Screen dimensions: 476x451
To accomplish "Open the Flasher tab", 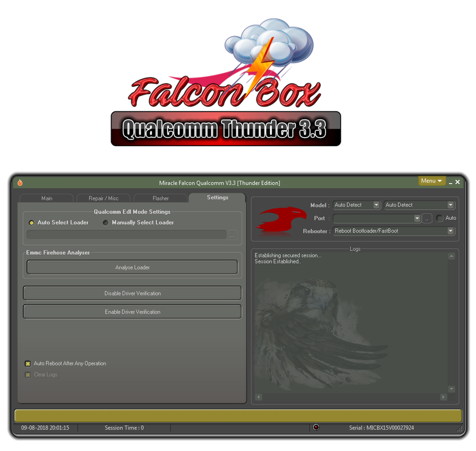I will pos(160,198).
